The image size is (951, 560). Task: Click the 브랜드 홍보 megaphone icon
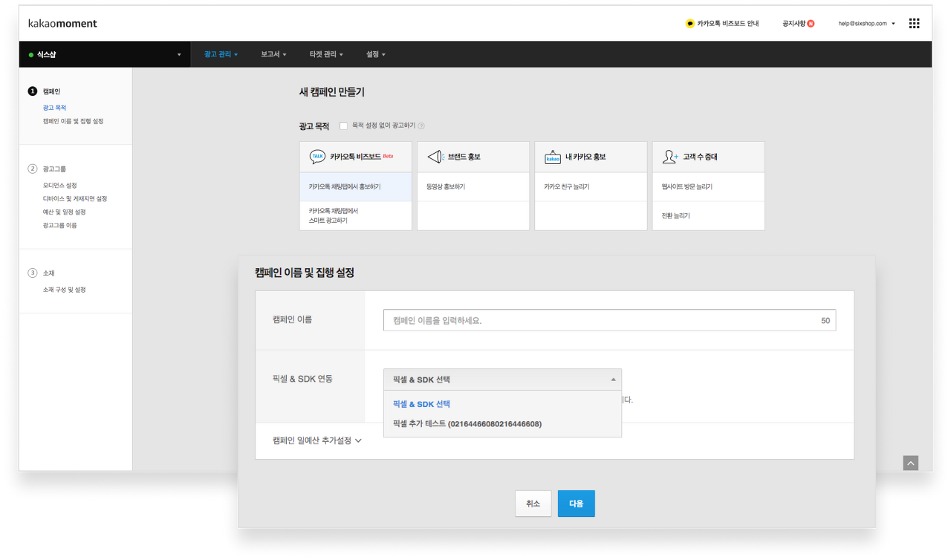pyautogui.click(x=435, y=157)
